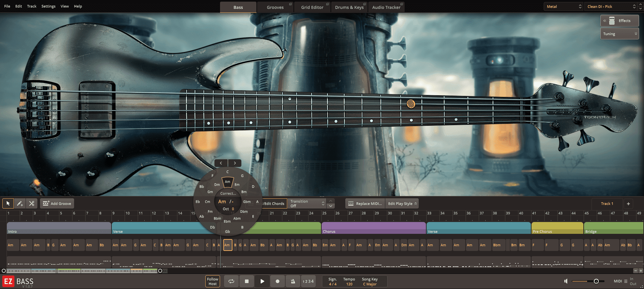The image size is (644, 289).
Task: Detach the Grooves tab via pop-out icon
Action: [290, 4]
